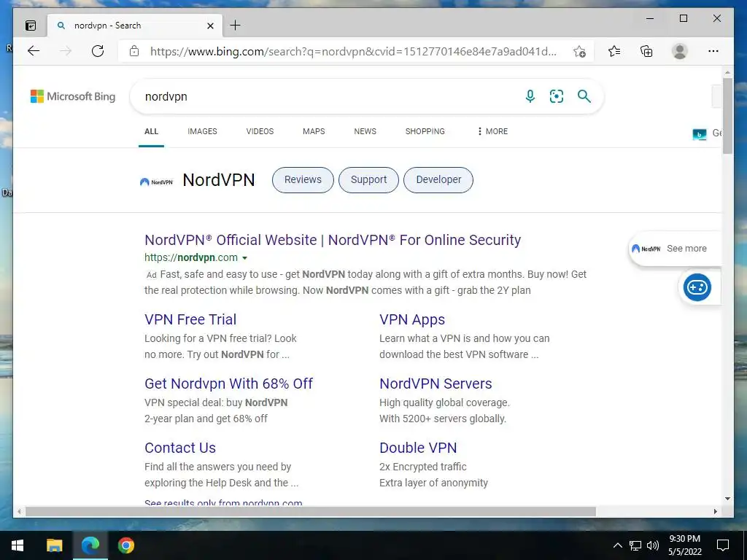Click the horizontal scrollbar thumb

[x=311, y=511]
